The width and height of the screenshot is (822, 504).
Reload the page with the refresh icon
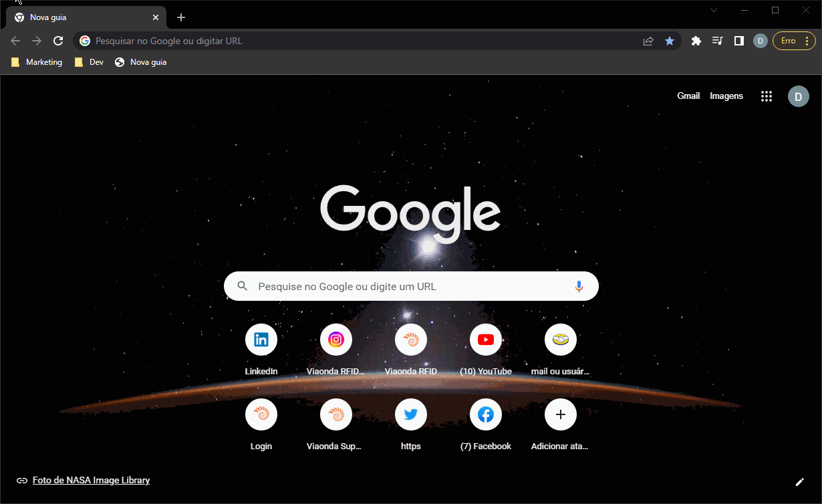click(x=58, y=41)
